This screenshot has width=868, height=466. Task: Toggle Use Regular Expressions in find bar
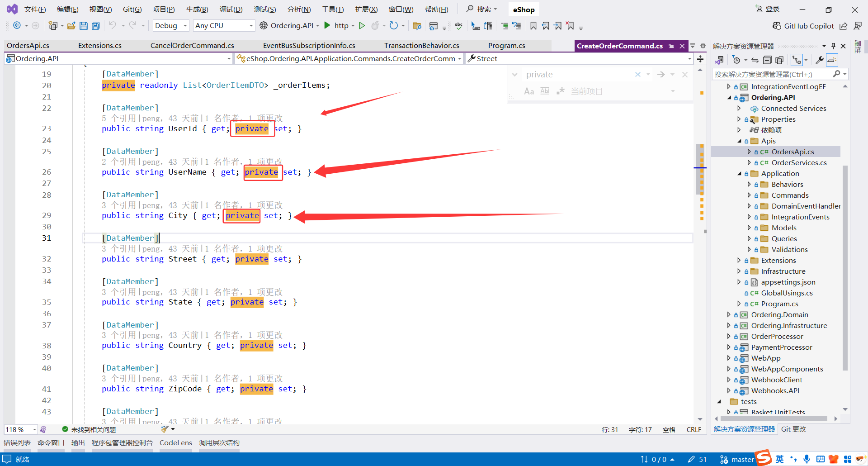click(561, 91)
